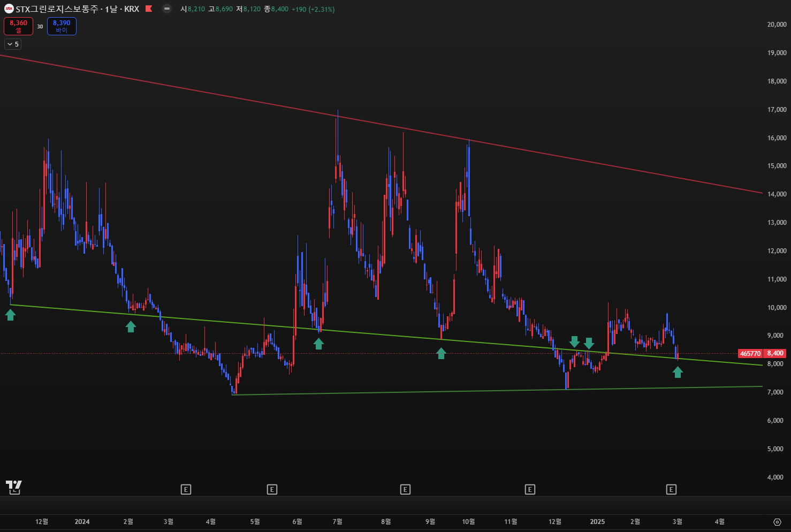Click the 2024 label on time axis
Viewport: 791px width, 532px height.
[x=82, y=522]
